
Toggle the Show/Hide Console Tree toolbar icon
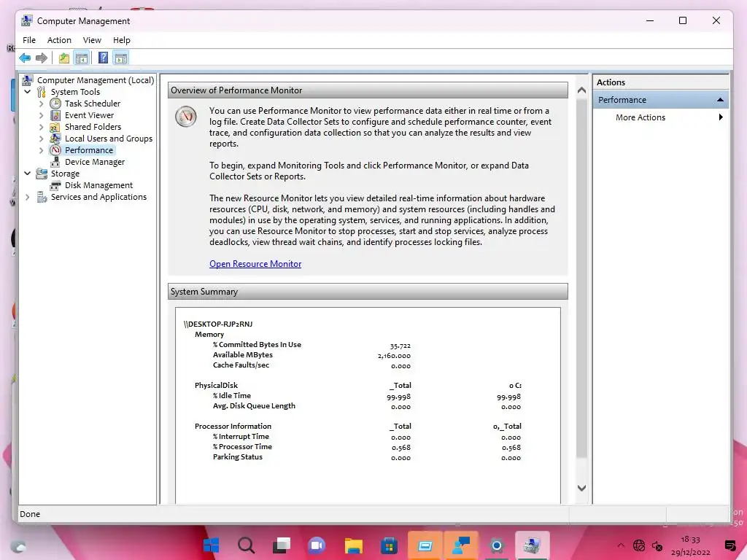coord(82,58)
